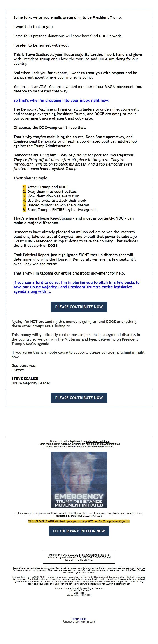Select the 'Mark as Junk' link
The width and height of the screenshot is (158, 644).
coord(88,622)
